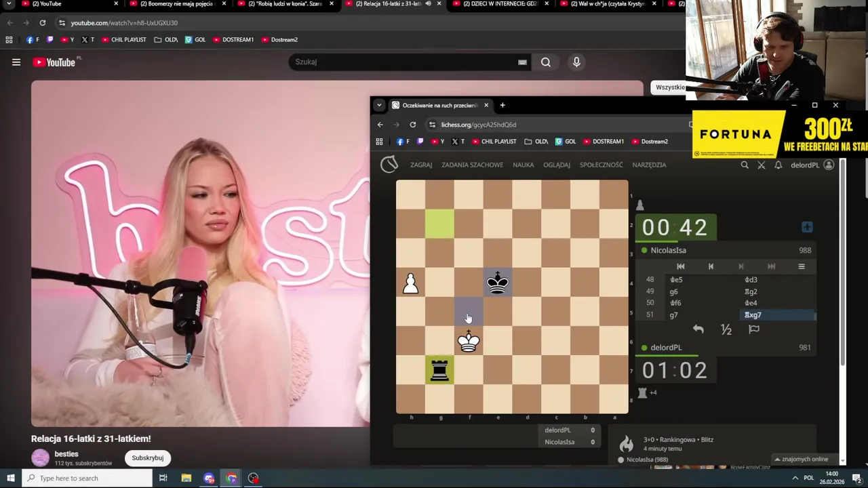Go to the YouTube home logo
This screenshot has height=488, width=868.
(54, 62)
